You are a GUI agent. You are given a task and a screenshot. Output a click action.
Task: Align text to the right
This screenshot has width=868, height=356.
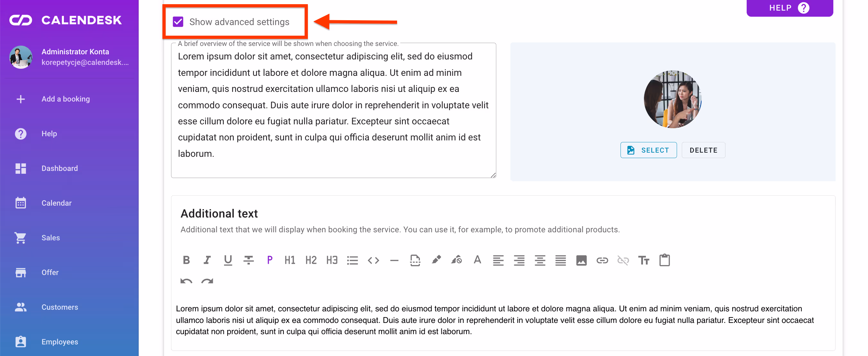pyautogui.click(x=519, y=260)
